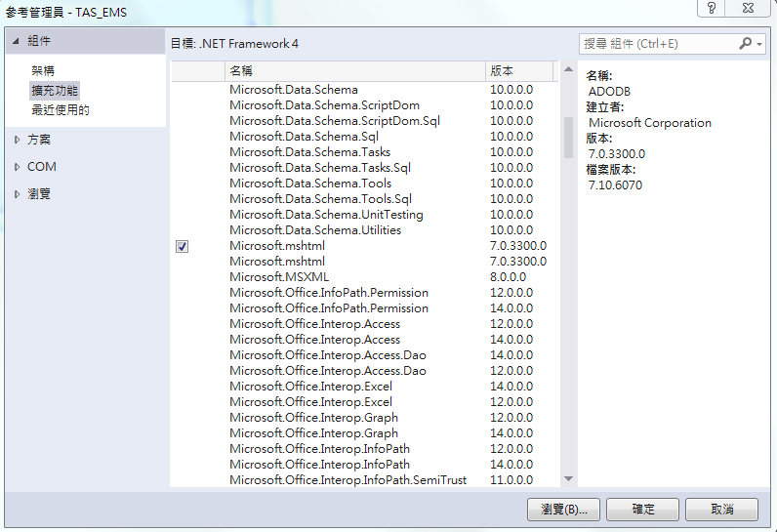
Task: Open the search options dropdown arrow
Action: coord(759,44)
